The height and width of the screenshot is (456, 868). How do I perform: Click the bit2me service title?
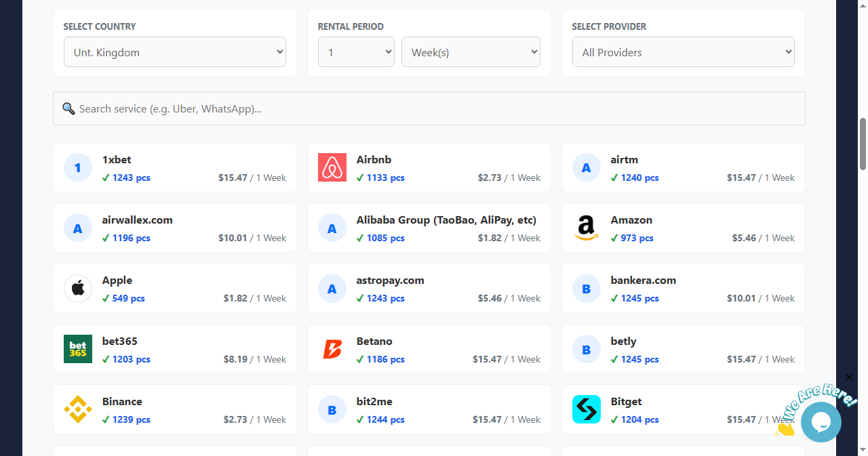click(x=374, y=402)
